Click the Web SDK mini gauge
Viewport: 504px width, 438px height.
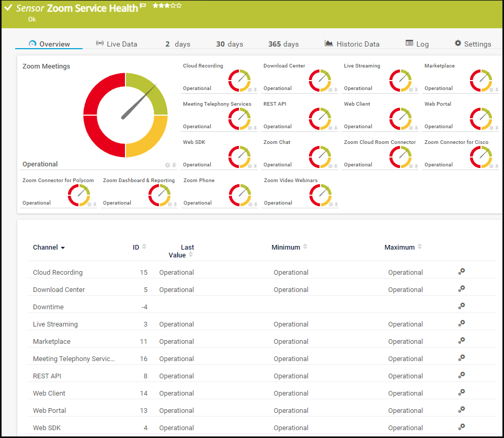pos(239,157)
